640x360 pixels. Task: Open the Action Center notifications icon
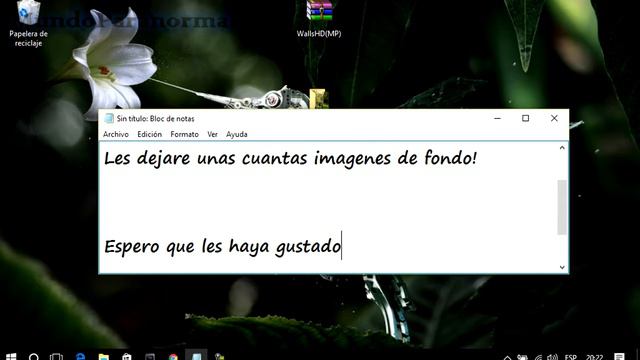(620, 357)
